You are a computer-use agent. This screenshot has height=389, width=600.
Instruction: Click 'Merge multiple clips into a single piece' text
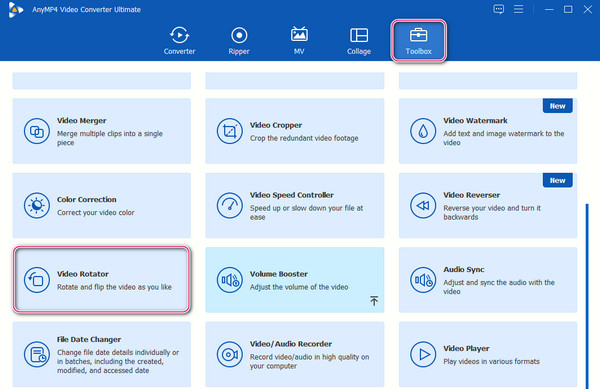tap(110, 138)
